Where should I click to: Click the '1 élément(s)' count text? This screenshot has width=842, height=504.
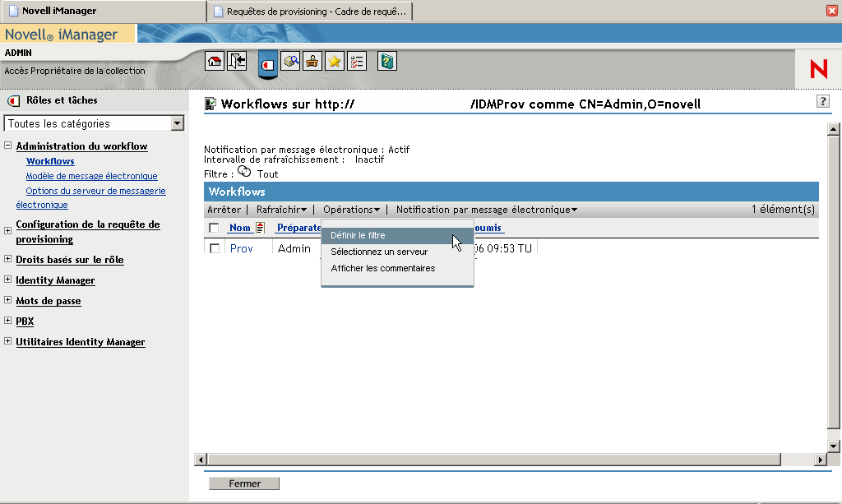point(783,210)
